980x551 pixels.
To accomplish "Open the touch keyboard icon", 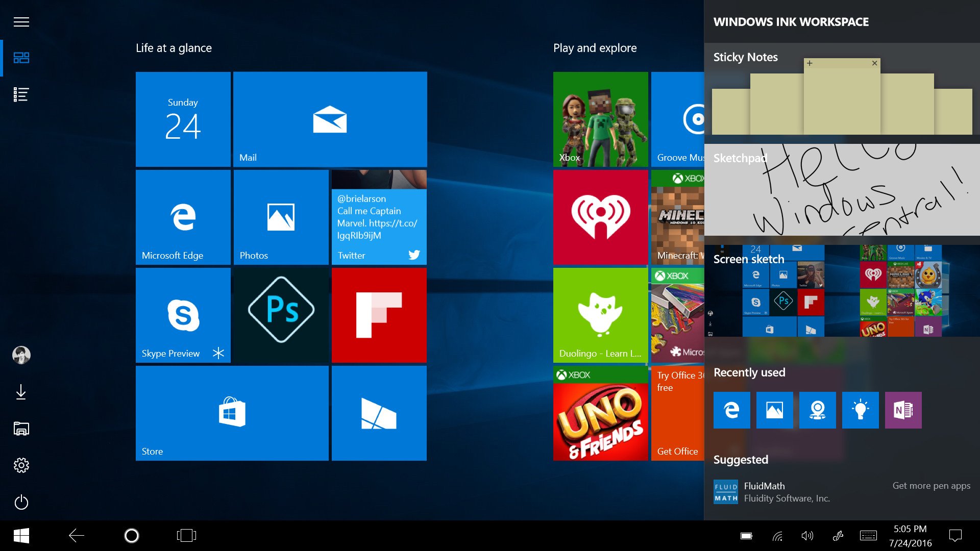I will pyautogui.click(x=868, y=536).
